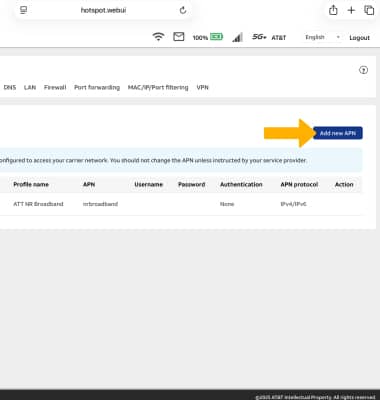This screenshot has height=400, width=380.
Task: Open the help question mark icon
Action: click(x=363, y=70)
